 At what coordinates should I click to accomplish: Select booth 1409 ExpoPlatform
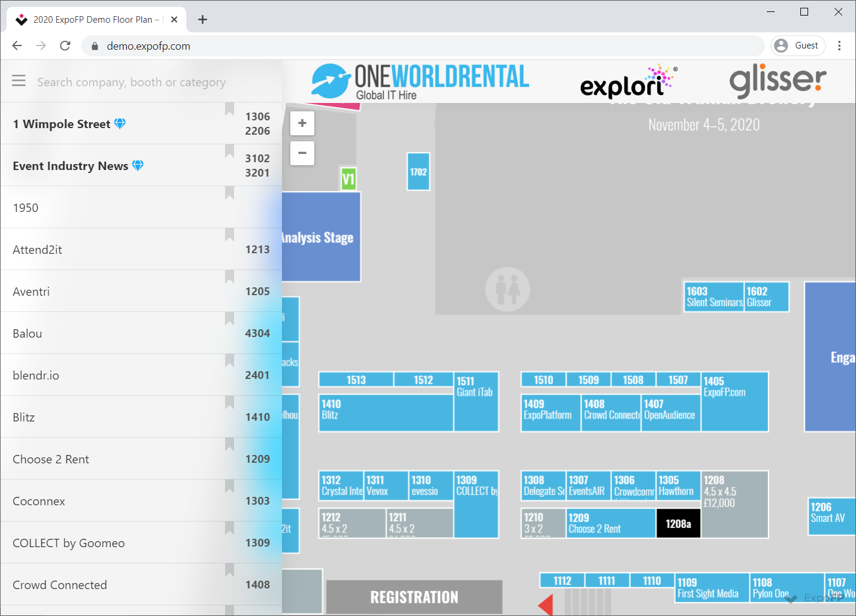tap(551, 412)
